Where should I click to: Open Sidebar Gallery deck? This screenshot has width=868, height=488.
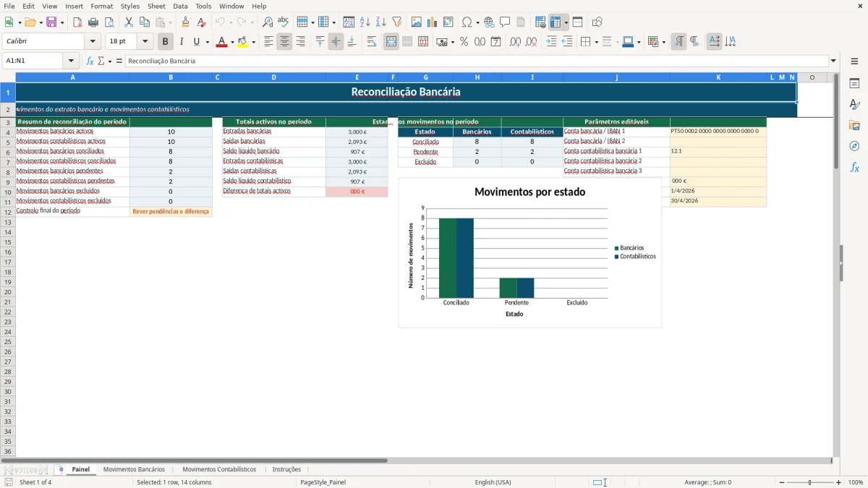click(x=854, y=126)
